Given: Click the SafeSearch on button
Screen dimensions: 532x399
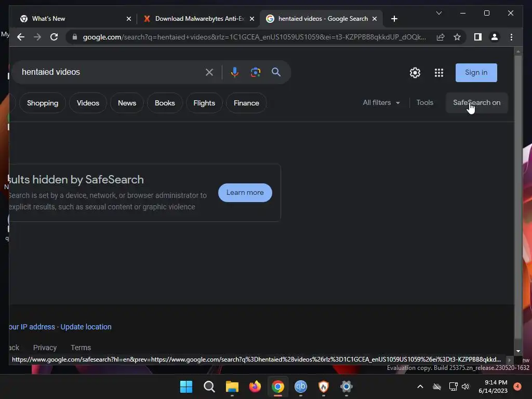Looking at the screenshot, I should click(x=477, y=102).
